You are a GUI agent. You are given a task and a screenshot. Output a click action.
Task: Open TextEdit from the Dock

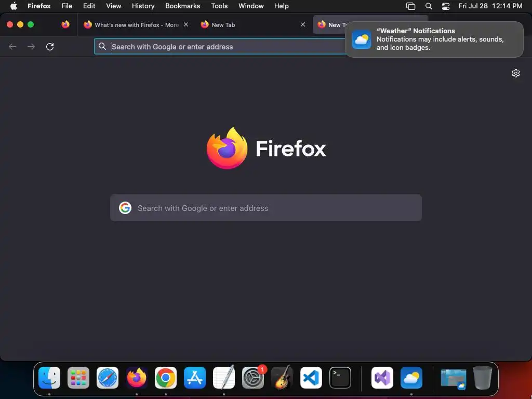coord(224,377)
